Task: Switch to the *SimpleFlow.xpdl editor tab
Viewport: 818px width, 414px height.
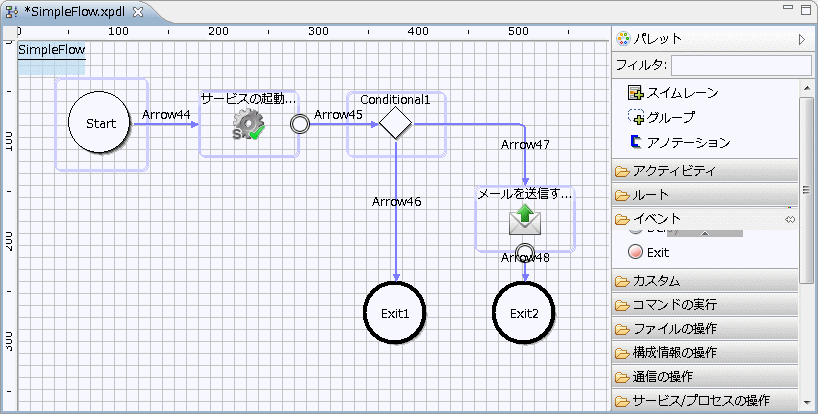Action: click(75, 12)
